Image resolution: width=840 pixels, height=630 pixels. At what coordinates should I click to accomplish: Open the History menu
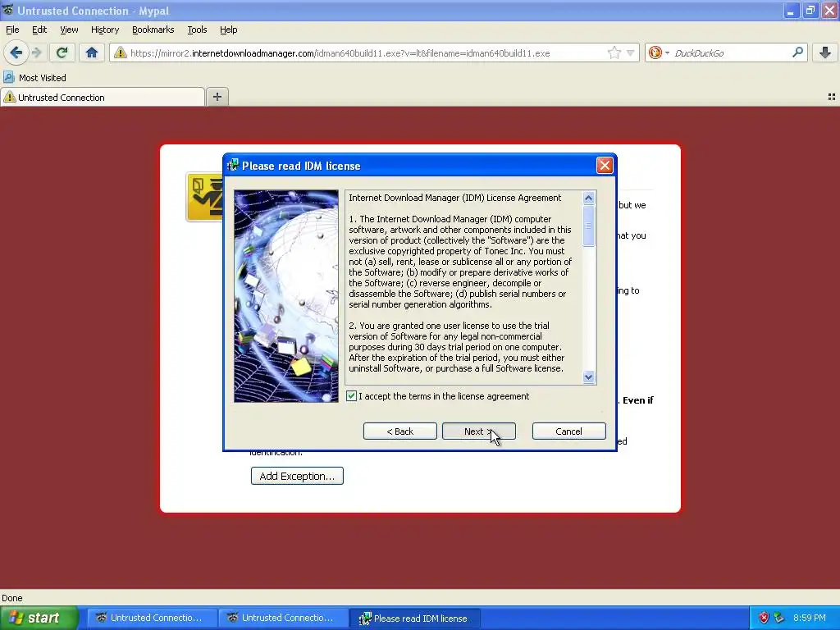104,30
